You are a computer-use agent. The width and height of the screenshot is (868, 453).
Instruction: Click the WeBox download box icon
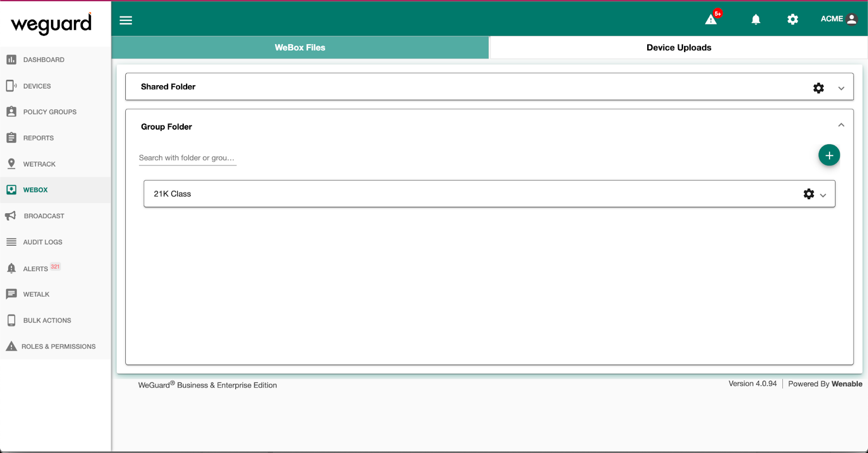[11, 190]
